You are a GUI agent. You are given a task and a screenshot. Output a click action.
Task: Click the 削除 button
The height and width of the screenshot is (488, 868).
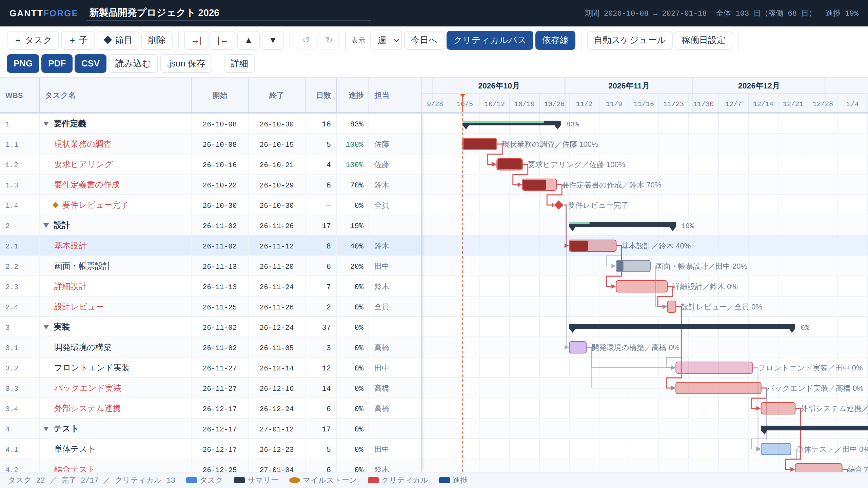tap(157, 40)
